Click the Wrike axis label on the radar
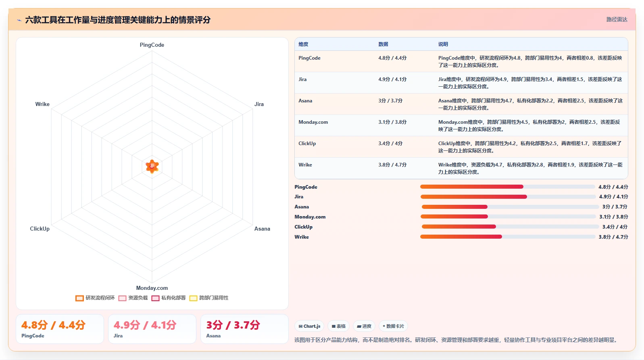 coord(42,104)
